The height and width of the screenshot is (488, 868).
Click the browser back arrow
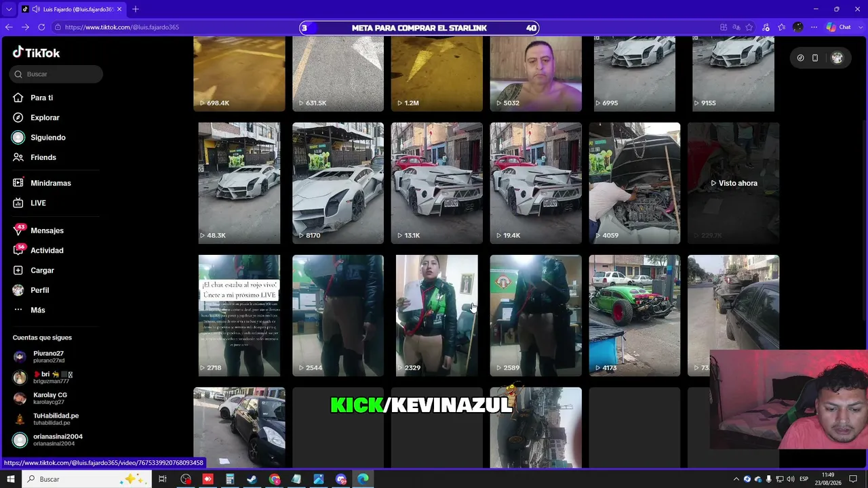click(x=9, y=27)
